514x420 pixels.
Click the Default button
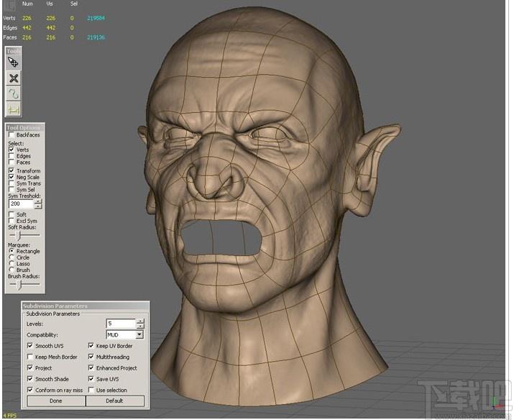click(x=115, y=401)
